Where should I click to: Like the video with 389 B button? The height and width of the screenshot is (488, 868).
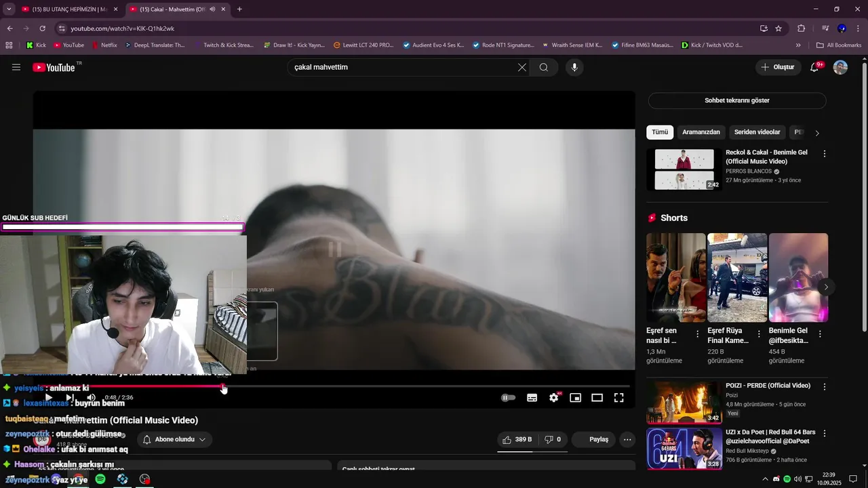point(518,439)
